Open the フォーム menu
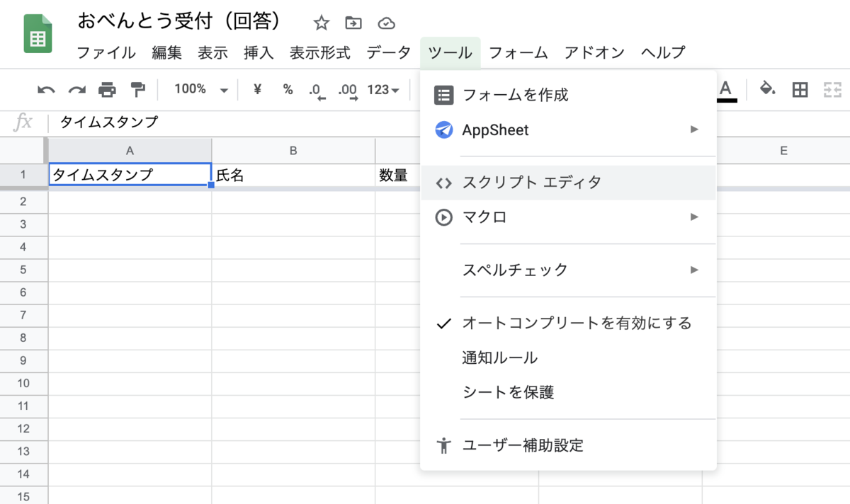 tap(518, 53)
